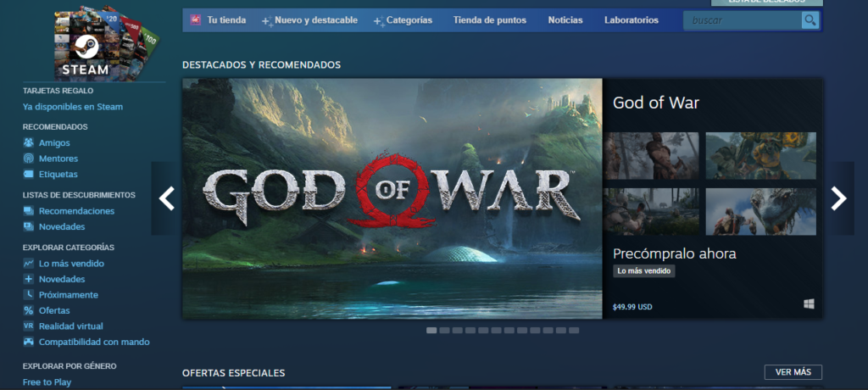Open the Tienda de puntos tab
868x390 pixels.
tap(489, 19)
